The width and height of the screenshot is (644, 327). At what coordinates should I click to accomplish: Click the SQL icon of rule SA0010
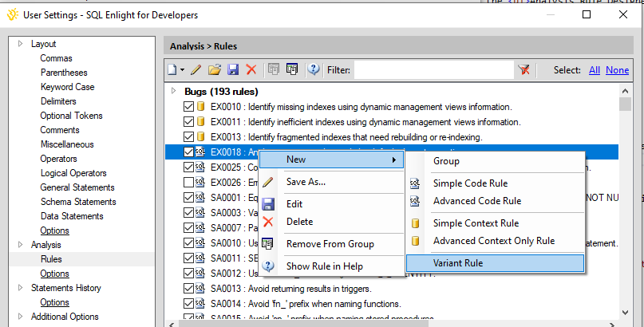(x=200, y=243)
